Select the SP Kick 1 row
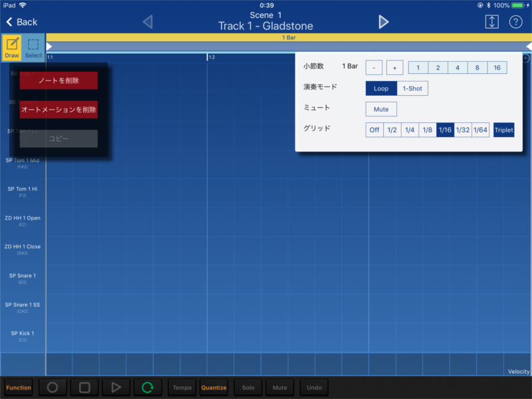532x399 pixels. [23, 336]
